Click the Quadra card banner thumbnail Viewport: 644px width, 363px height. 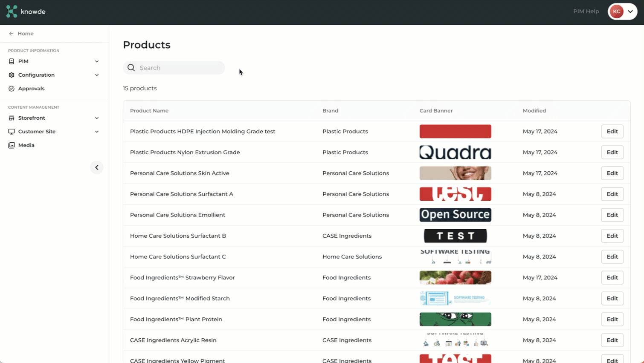coord(455,152)
